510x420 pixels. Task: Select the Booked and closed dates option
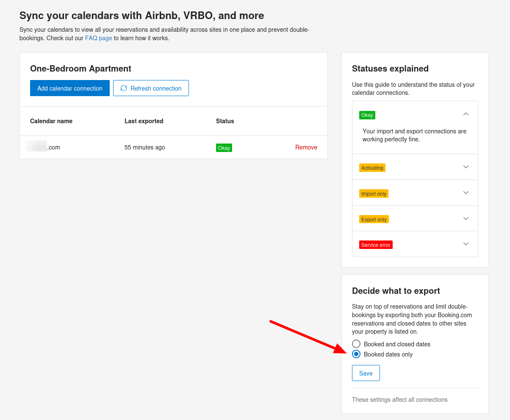pyautogui.click(x=356, y=344)
